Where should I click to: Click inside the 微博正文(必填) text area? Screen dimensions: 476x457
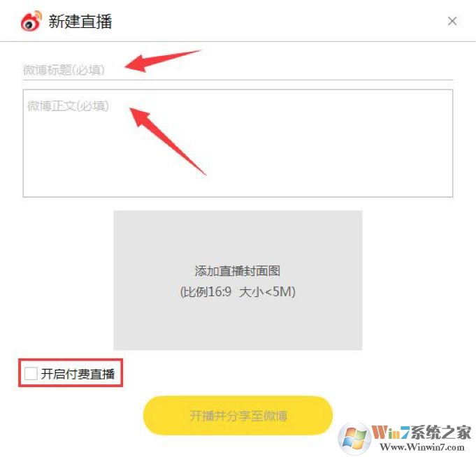238,143
